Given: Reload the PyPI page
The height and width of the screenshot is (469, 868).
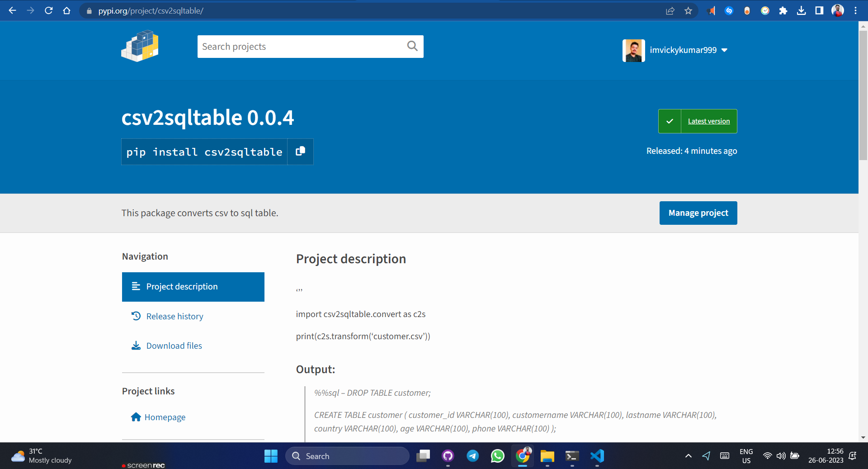Looking at the screenshot, I should coord(48,10).
